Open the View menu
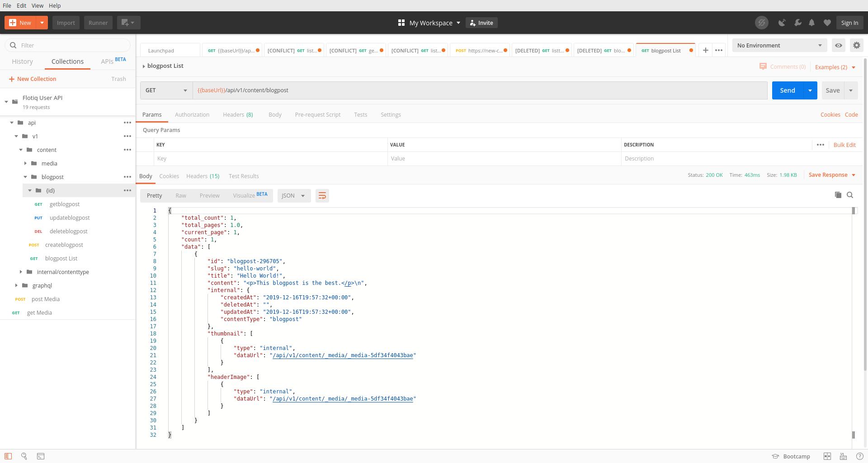Image resolution: width=868 pixels, height=463 pixels. [38, 5]
